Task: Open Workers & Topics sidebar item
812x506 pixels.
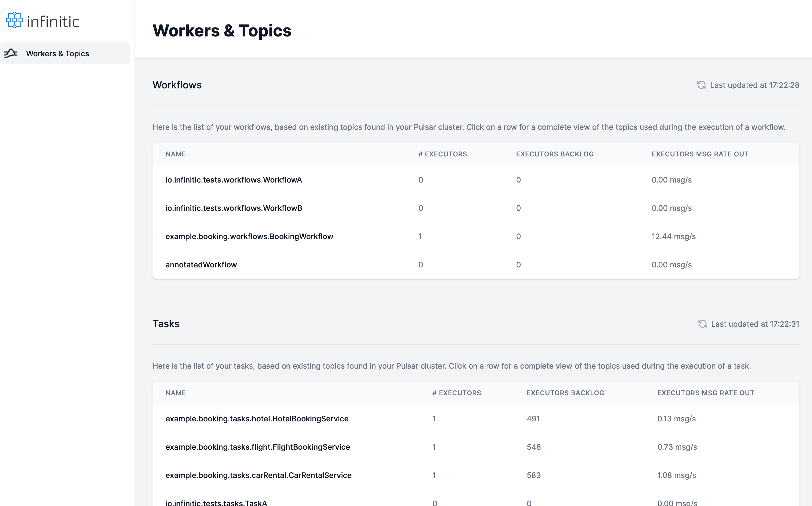Action: coord(58,54)
